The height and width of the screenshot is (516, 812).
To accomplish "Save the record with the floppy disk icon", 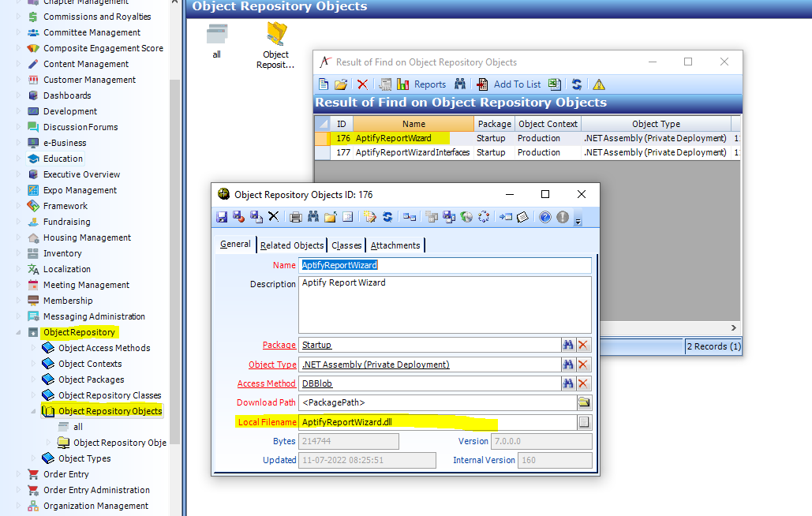I will 222,216.
